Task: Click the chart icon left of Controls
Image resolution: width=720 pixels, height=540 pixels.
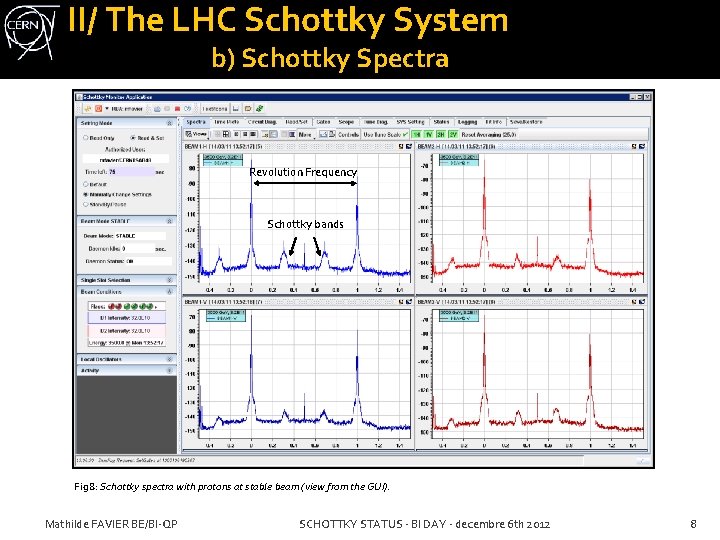Action: click(x=323, y=134)
